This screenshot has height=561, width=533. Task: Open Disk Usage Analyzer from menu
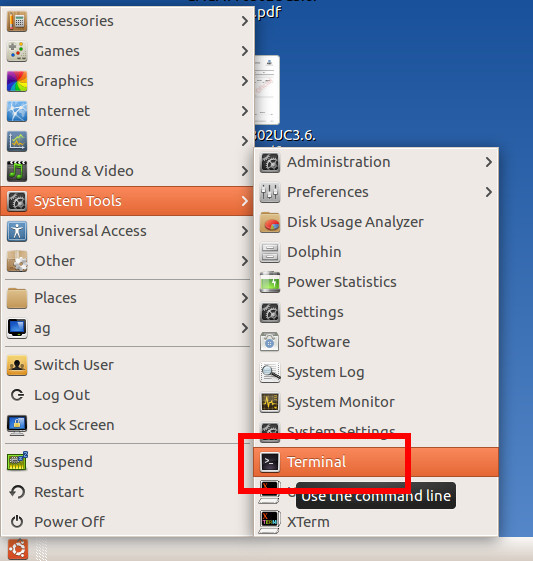[376, 223]
